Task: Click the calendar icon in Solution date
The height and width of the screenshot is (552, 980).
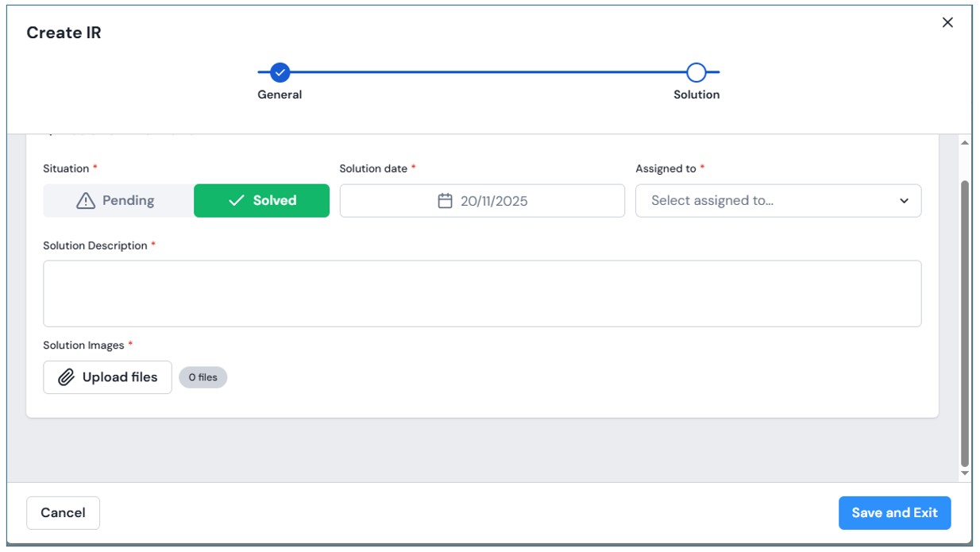Action: coord(446,201)
